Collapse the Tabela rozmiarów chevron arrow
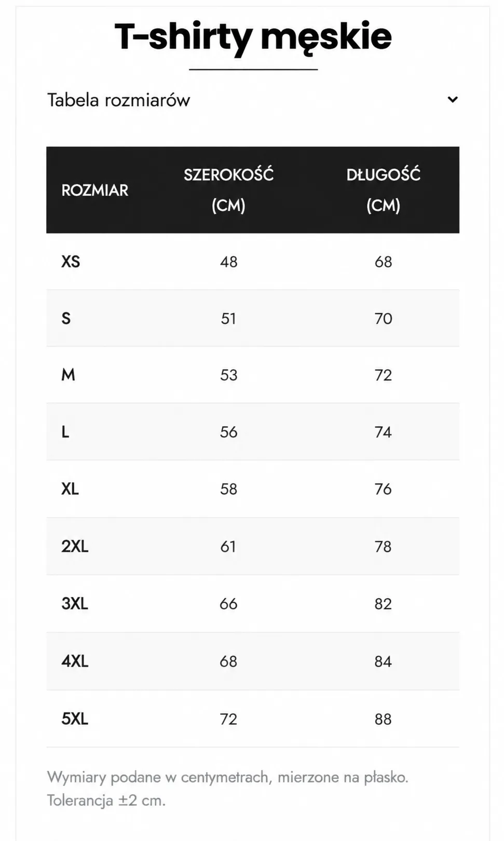The height and width of the screenshot is (841, 504). [453, 100]
